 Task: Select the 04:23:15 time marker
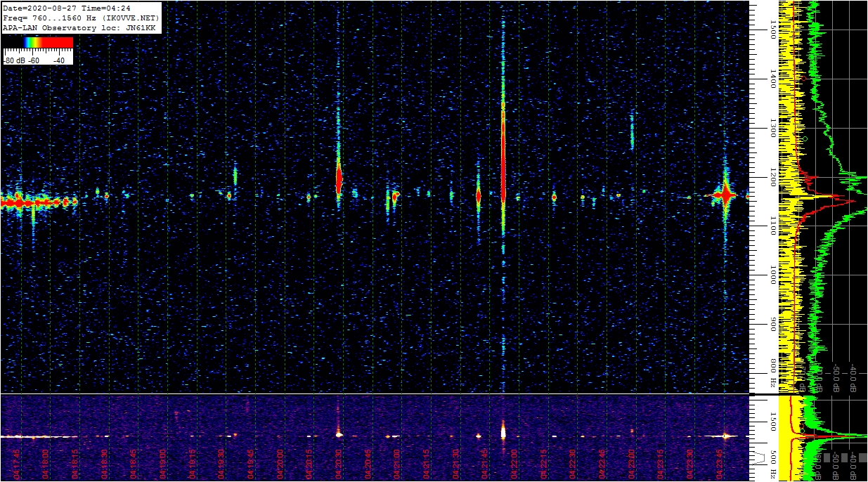coord(661,464)
